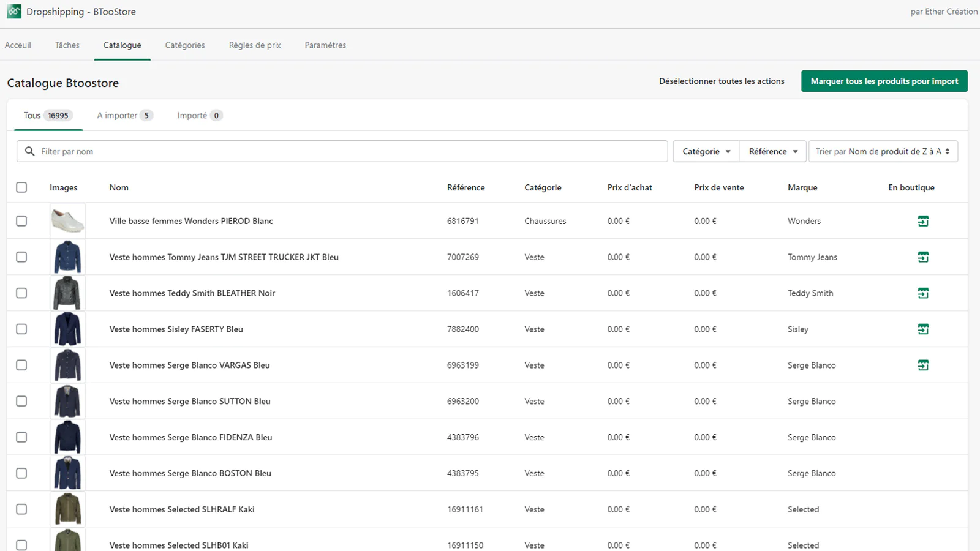Switch to the Règles de prix tab
The width and height of the screenshot is (980, 551).
coord(255,45)
